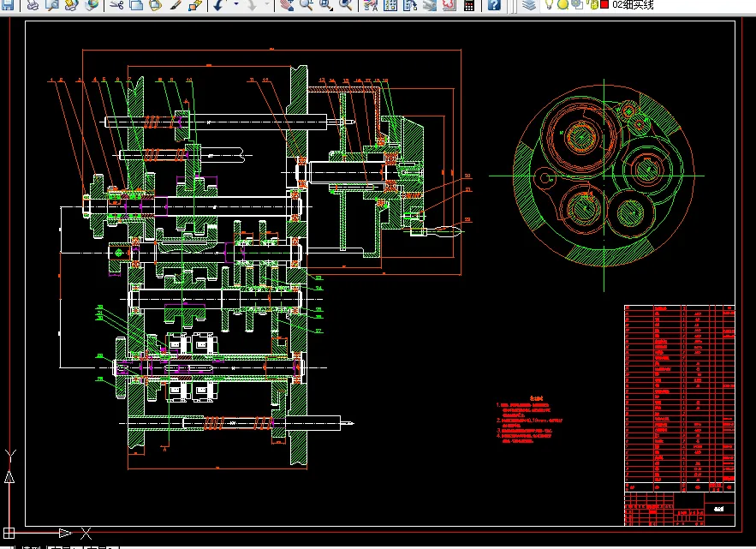Expand the Undo history dropdown arrow
The height and width of the screenshot is (549, 756).
pos(235,5)
